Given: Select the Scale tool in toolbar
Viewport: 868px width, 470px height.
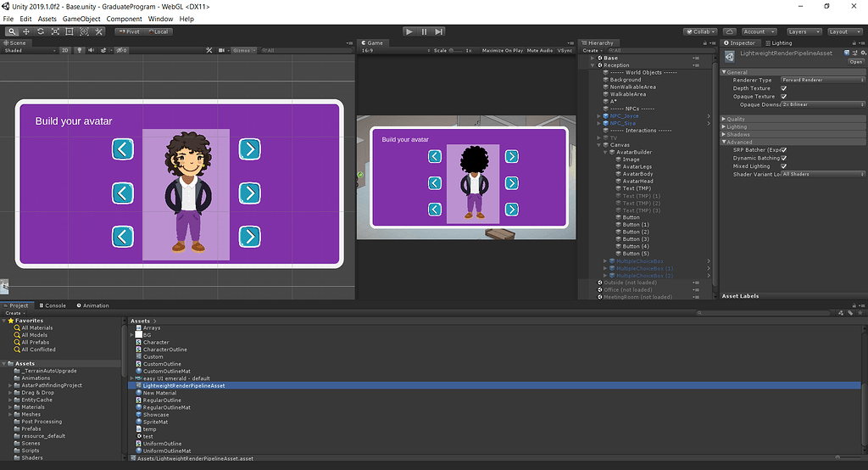Looking at the screenshot, I should tap(55, 31).
